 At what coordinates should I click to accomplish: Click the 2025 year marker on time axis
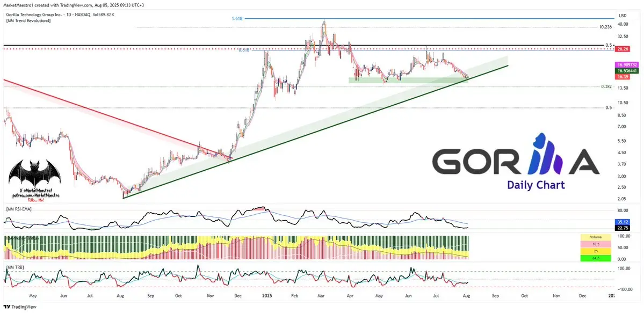click(267, 295)
